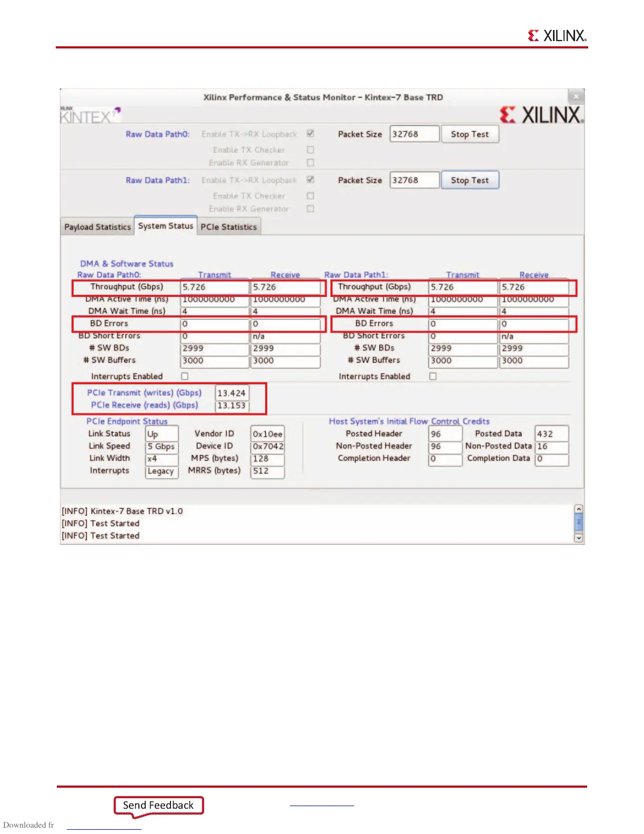This screenshot has height=834, width=644.
Task: Click the Kintex-7 Base TRD v1.0 log line
Action: 123,511
